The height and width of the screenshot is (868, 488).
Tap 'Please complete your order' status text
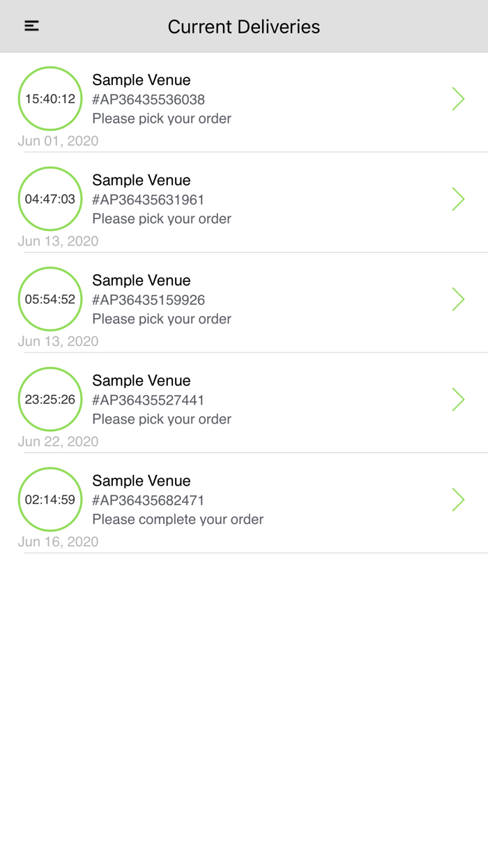[x=178, y=519]
